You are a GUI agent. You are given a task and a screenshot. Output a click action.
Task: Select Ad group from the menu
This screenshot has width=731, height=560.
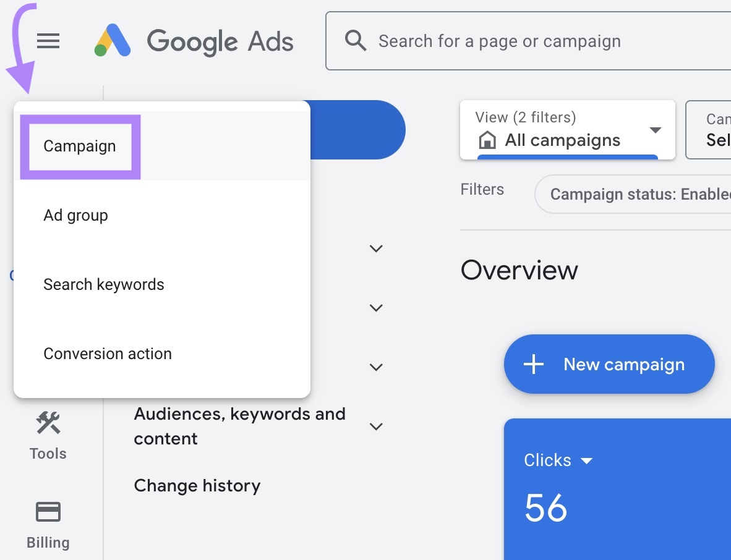tap(75, 215)
